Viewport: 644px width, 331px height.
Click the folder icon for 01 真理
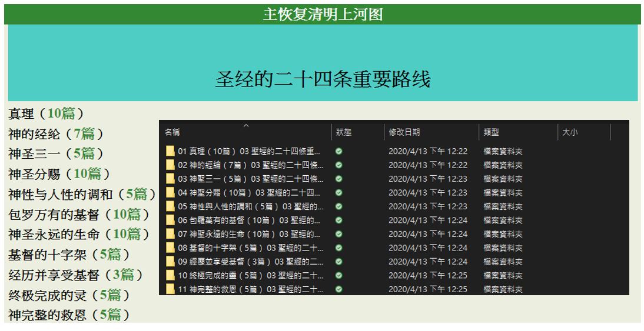coord(170,151)
